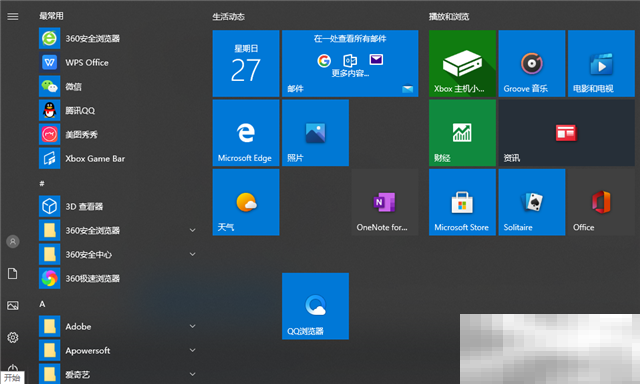Click the # letter group header
This screenshot has height=384, width=640.
tap(42, 183)
